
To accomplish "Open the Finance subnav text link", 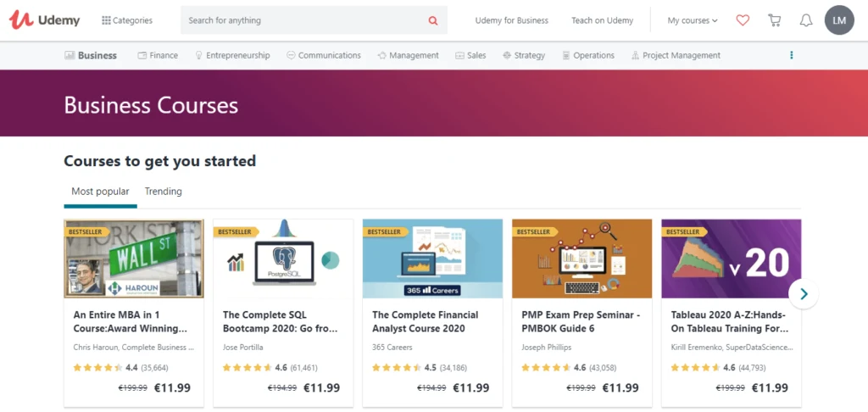I will [x=164, y=55].
